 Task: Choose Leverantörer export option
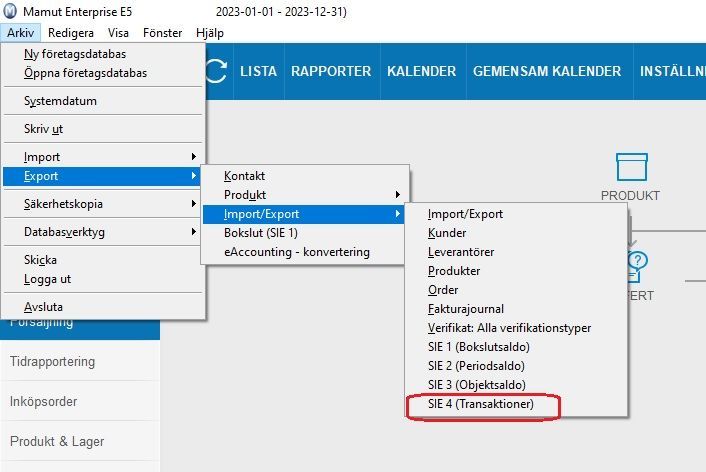(x=516, y=252)
